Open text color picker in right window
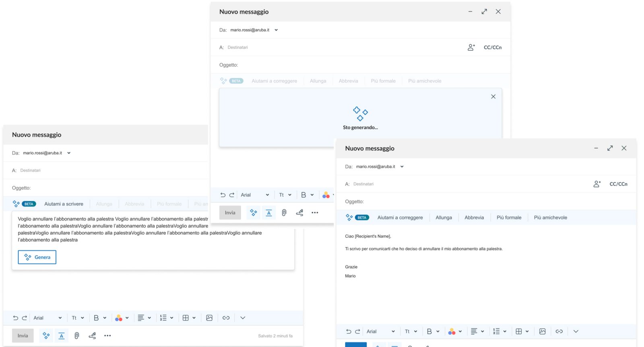 coord(455,332)
